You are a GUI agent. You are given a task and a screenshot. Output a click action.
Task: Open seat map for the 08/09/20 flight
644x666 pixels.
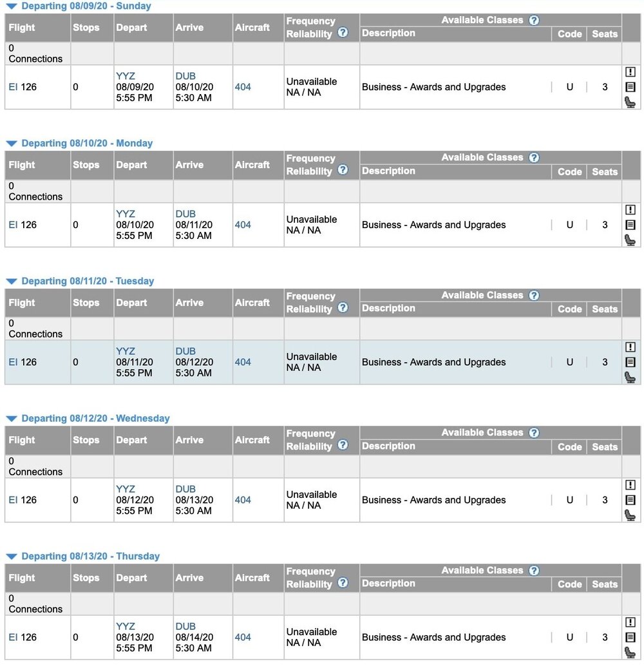630,102
